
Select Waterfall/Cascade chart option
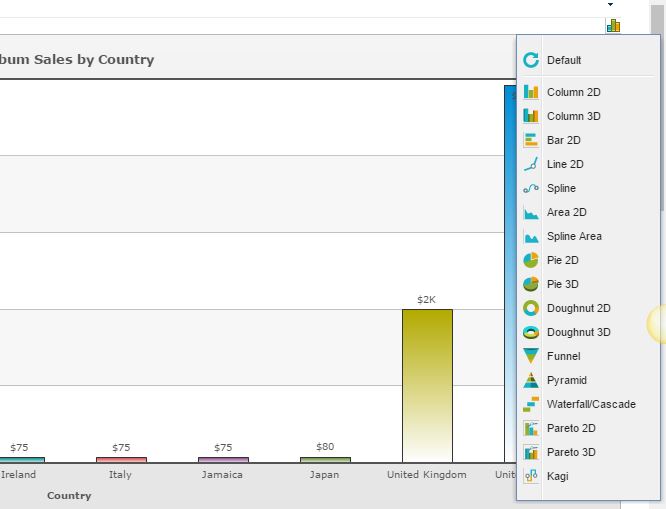point(590,404)
